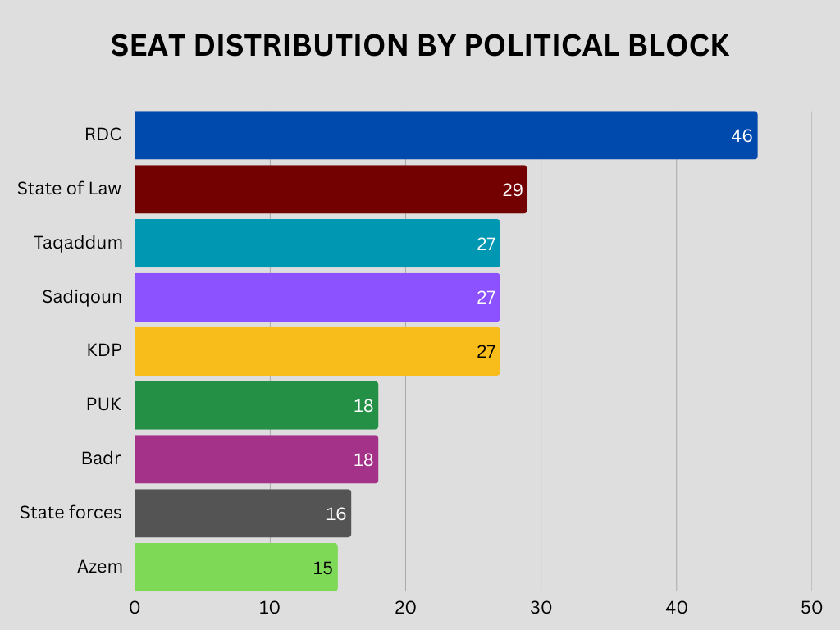Click the 0 tick on the x-axis
Screen dimensions: 840x630
tap(135, 608)
